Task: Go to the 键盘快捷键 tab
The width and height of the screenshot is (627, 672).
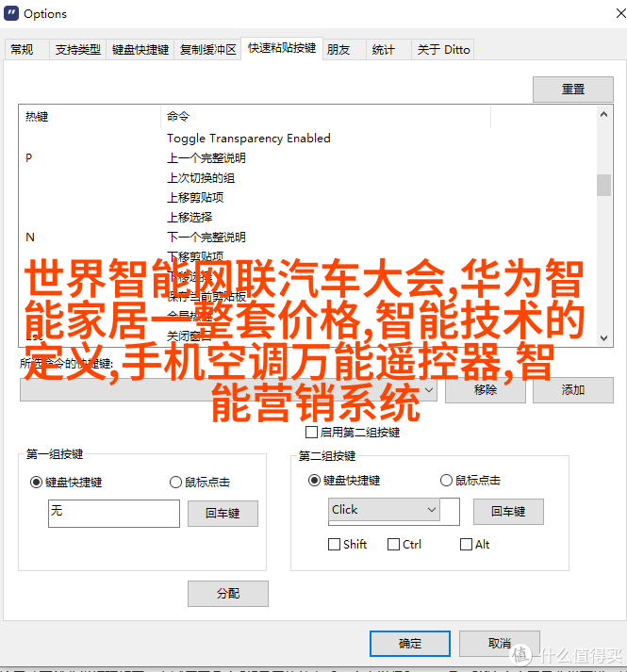Action: [x=140, y=50]
